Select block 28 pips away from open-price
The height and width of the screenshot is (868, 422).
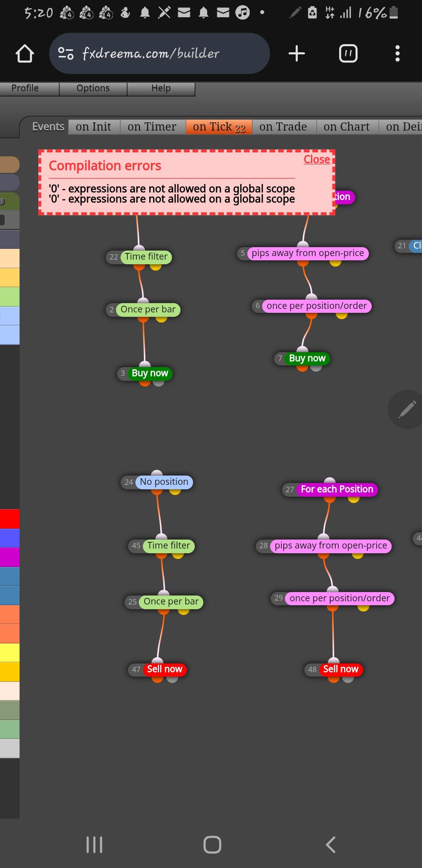(x=331, y=546)
